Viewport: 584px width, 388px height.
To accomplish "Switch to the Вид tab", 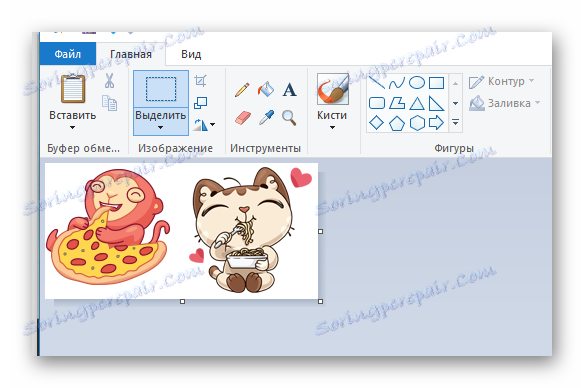I will click(191, 54).
